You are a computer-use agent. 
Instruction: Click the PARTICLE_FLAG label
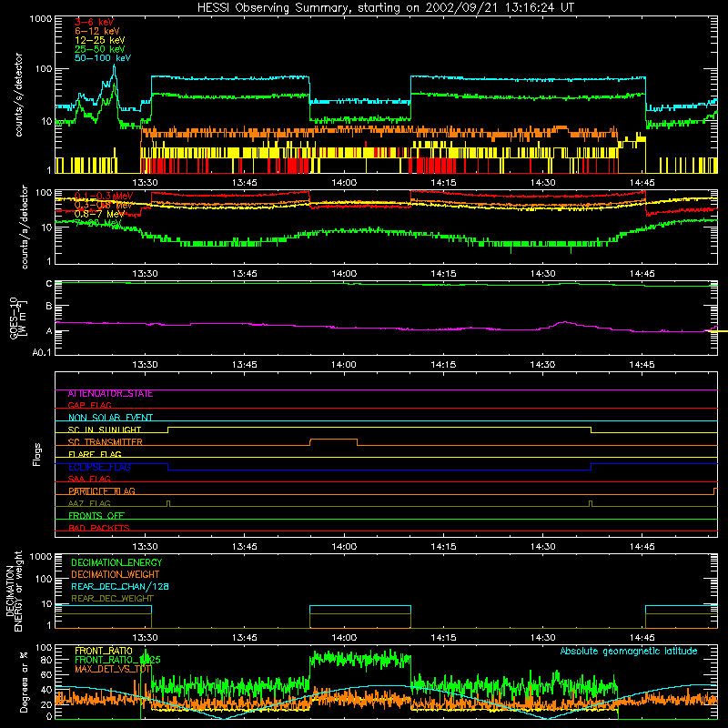[102, 491]
